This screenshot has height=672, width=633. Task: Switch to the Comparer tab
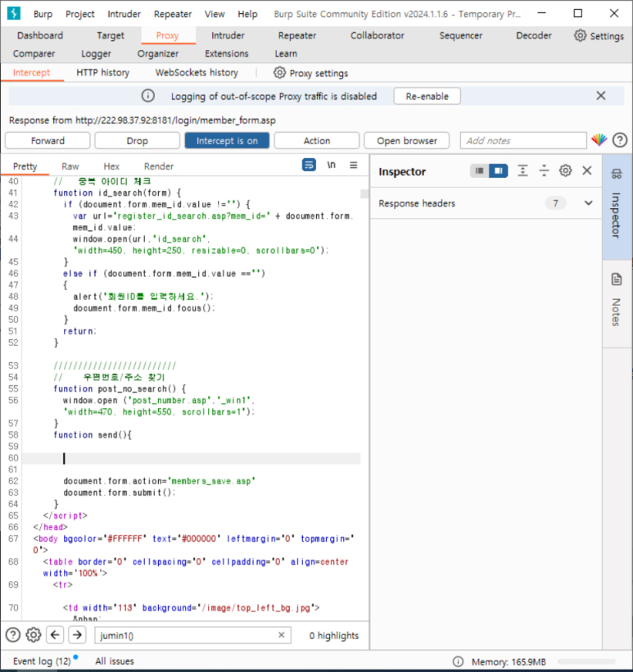(34, 53)
